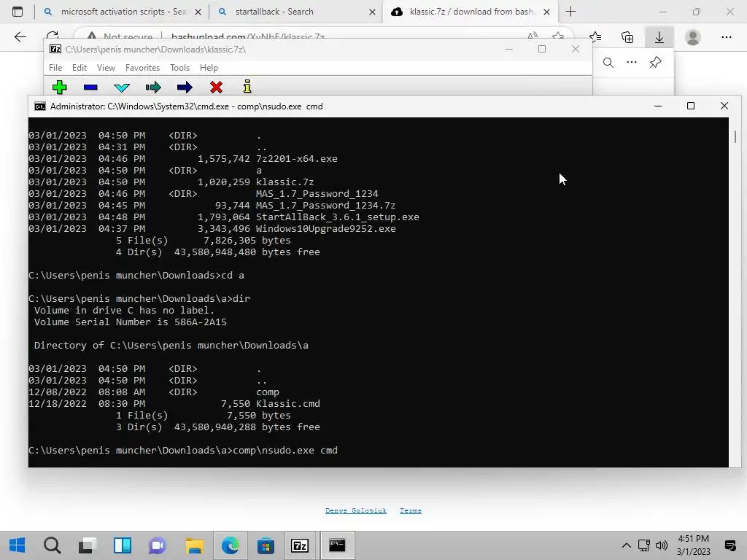Click the 'comp\nsudo.exe cmd' command line text
The image size is (747, 560).
(285, 451)
